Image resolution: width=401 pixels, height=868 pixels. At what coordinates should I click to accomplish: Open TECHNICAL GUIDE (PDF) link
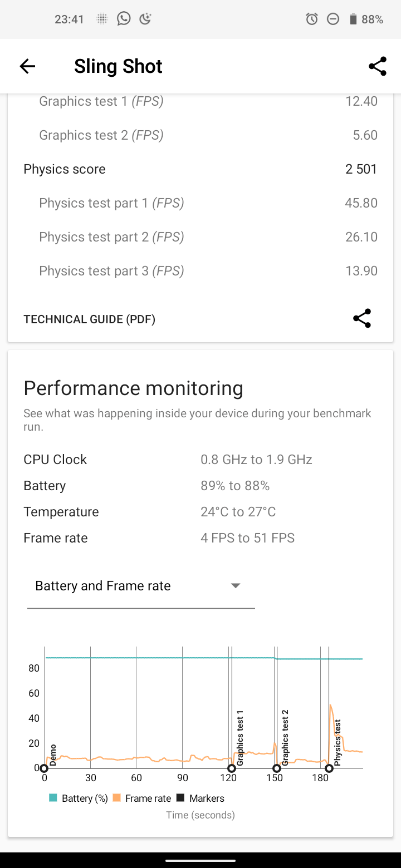coord(89,319)
